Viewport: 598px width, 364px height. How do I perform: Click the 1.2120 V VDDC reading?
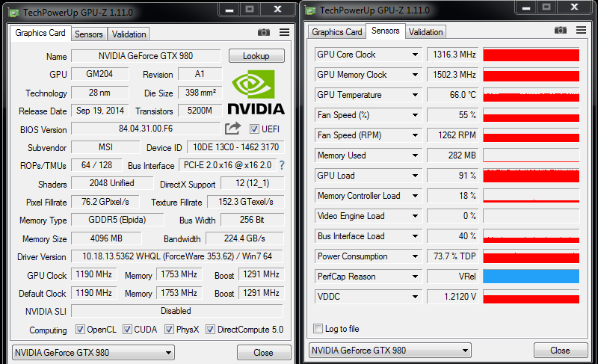click(454, 297)
